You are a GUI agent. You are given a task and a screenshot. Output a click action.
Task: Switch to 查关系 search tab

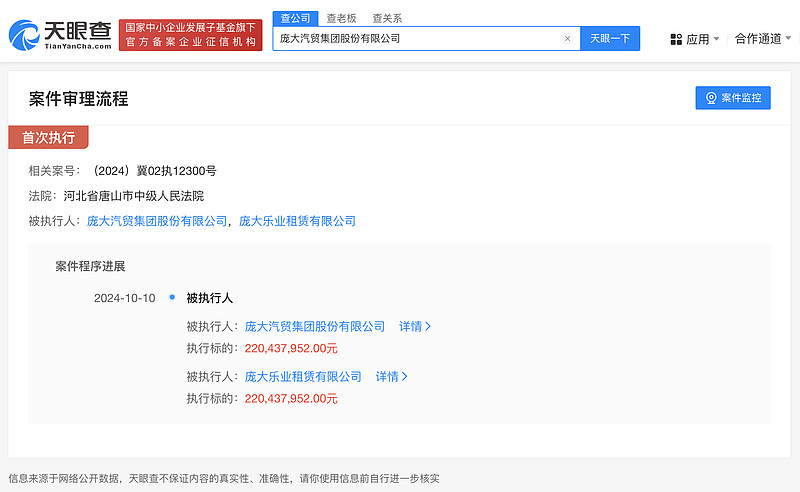point(387,18)
